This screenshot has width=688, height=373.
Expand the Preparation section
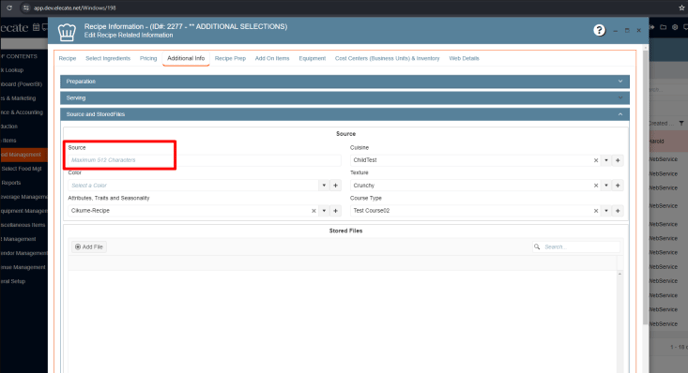[345, 82]
